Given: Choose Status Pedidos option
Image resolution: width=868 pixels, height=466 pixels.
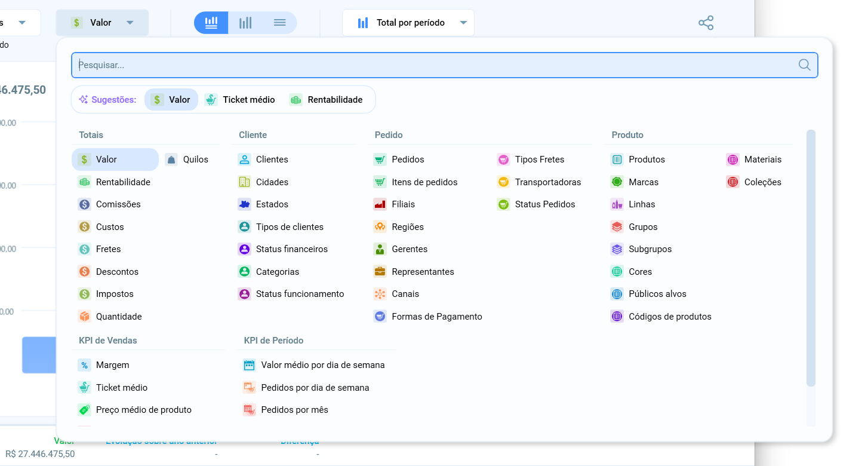Looking at the screenshot, I should point(536,204).
